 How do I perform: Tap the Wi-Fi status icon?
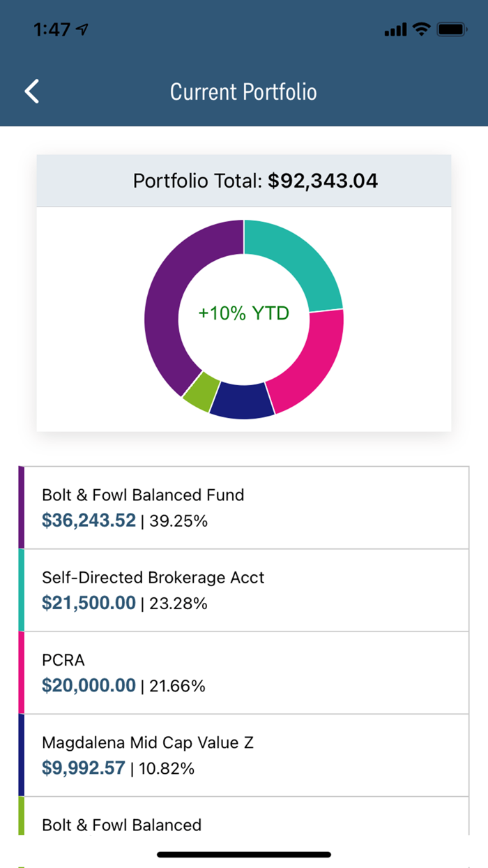(421, 29)
